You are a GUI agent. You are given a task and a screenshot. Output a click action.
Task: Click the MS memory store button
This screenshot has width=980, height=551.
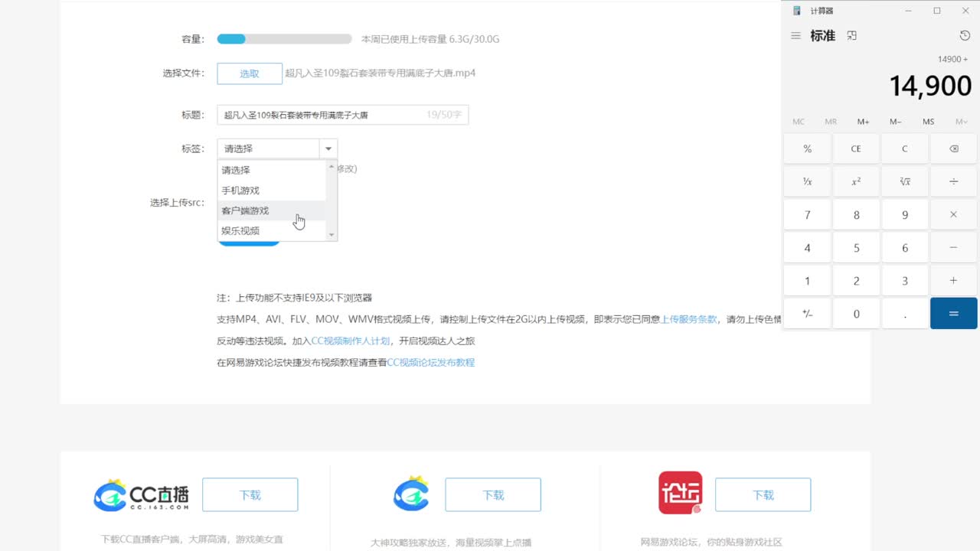point(929,122)
